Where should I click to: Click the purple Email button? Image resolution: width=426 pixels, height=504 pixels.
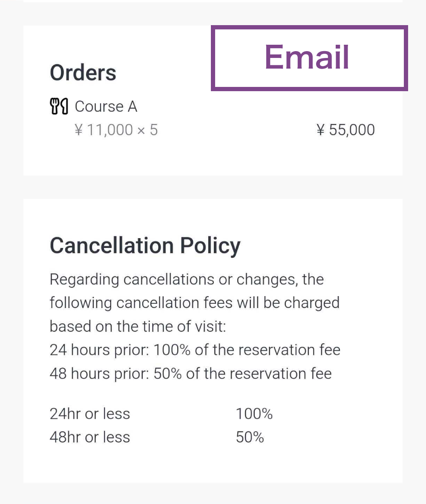(x=309, y=58)
